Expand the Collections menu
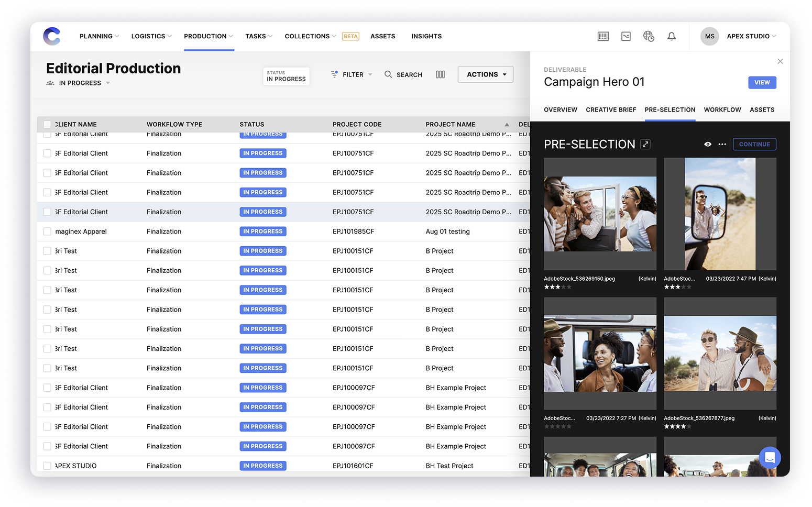812x507 pixels. tap(311, 36)
